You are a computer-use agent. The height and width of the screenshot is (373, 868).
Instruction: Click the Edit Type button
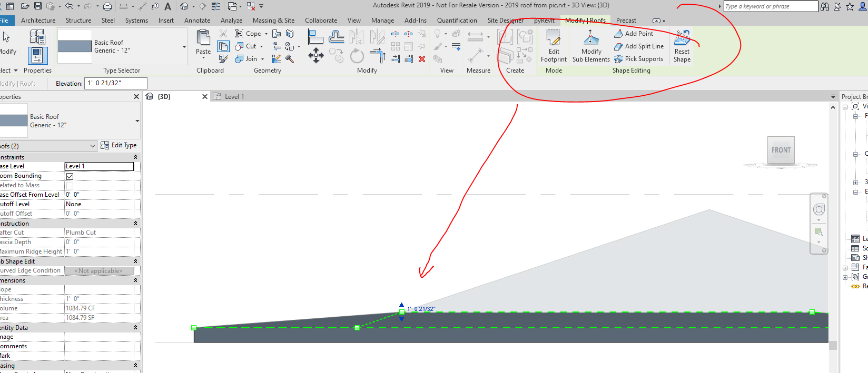tap(119, 145)
